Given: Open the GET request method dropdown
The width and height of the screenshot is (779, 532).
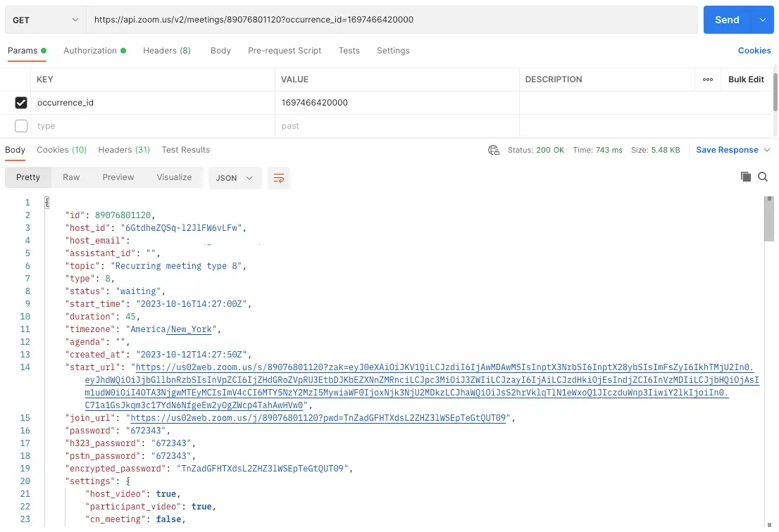Looking at the screenshot, I should pyautogui.click(x=44, y=19).
